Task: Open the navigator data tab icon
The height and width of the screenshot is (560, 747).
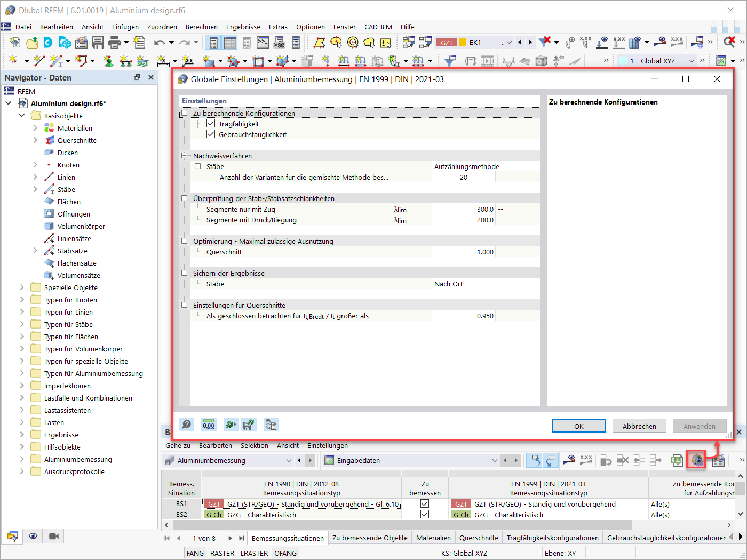Action: click(x=13, y=536)
